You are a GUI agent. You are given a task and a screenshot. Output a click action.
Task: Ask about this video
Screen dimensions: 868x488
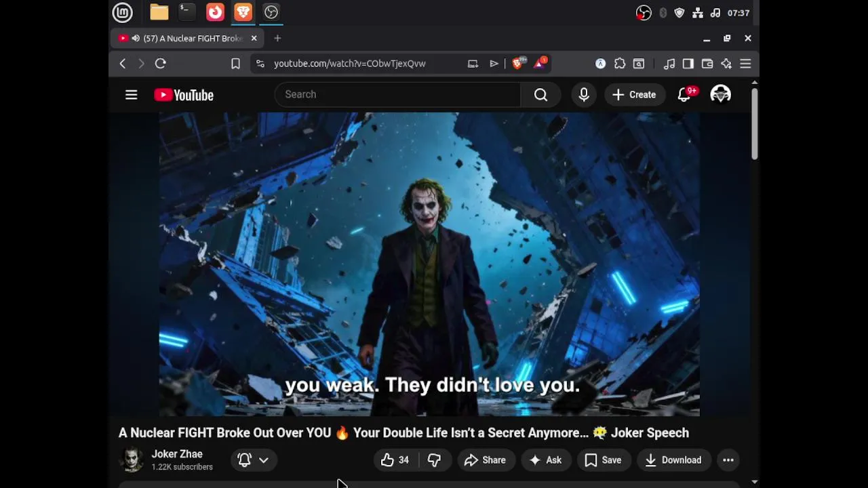point(546,460)
